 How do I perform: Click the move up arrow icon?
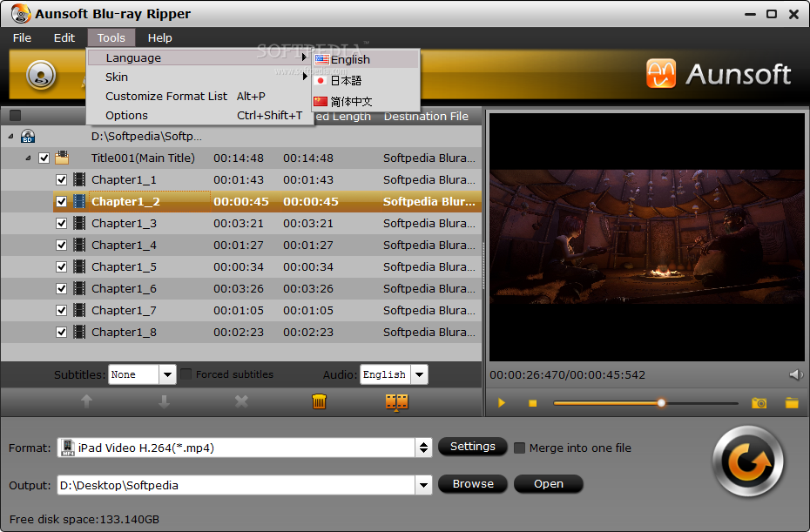coord(87,401)
